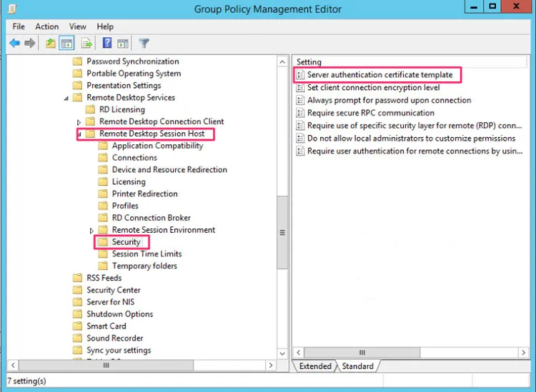
Task: Click the Up One Level folder icon
Action: [50, 44]
